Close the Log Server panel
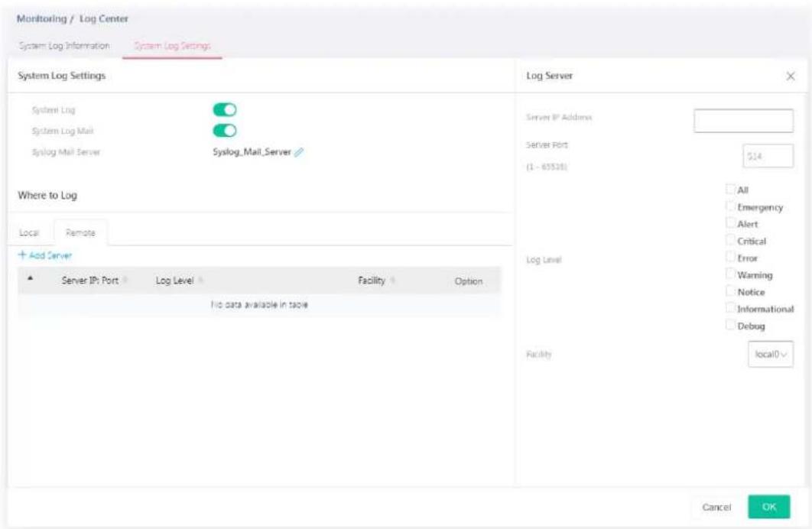 coord(791,76)
